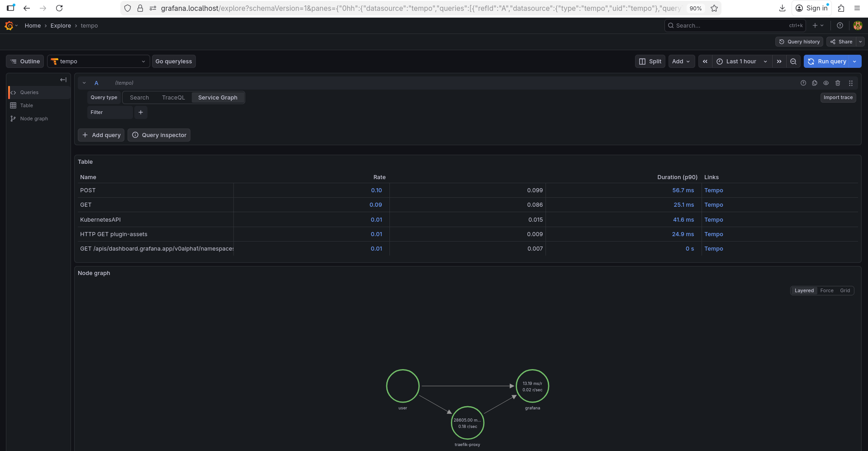The height and width of the screenshot is (451, 868).
Task: Reload the current browser page
Action: (59, 8)
